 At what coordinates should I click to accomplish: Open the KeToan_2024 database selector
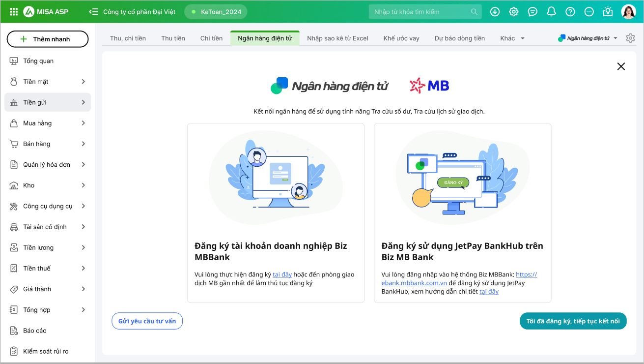point(216,12)
